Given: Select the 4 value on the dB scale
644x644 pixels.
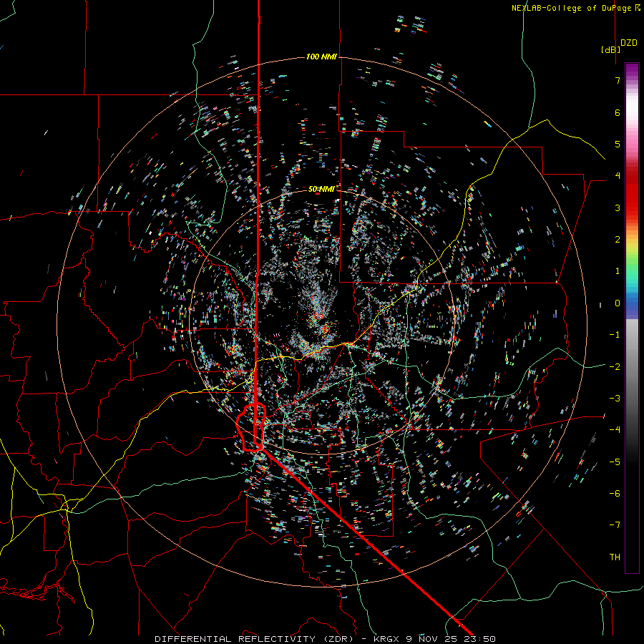Looking at the screenshot, I should point(618,176).
